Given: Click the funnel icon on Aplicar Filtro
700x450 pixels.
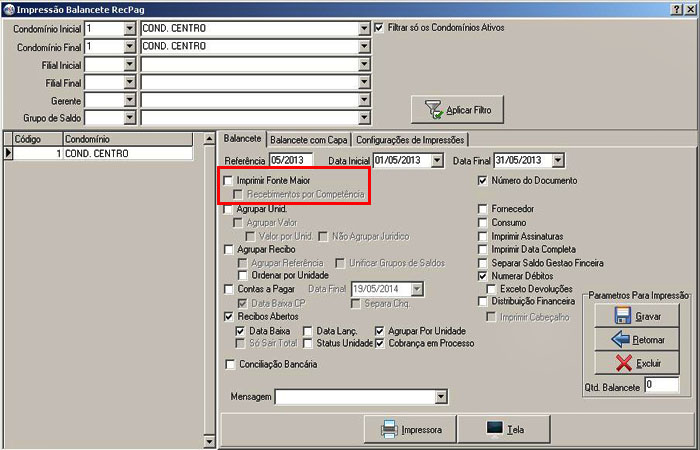Looking at the screenshot, I should point(433,108).
